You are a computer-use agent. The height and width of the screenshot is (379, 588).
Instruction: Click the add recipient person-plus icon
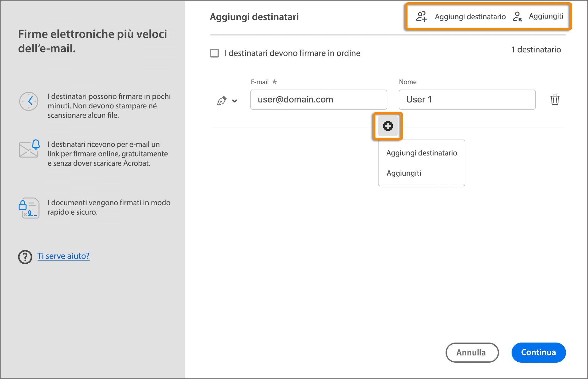click(421, 16)
